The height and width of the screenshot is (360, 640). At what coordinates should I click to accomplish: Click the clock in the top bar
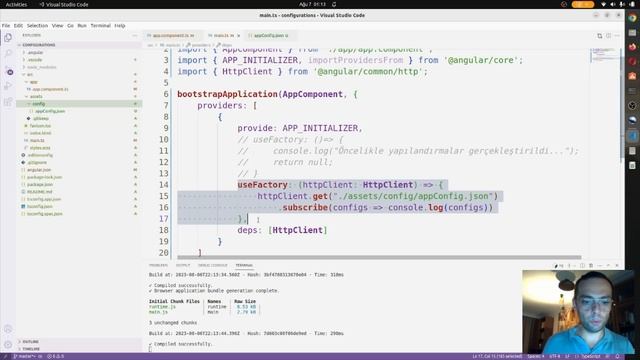coord(312,4)
